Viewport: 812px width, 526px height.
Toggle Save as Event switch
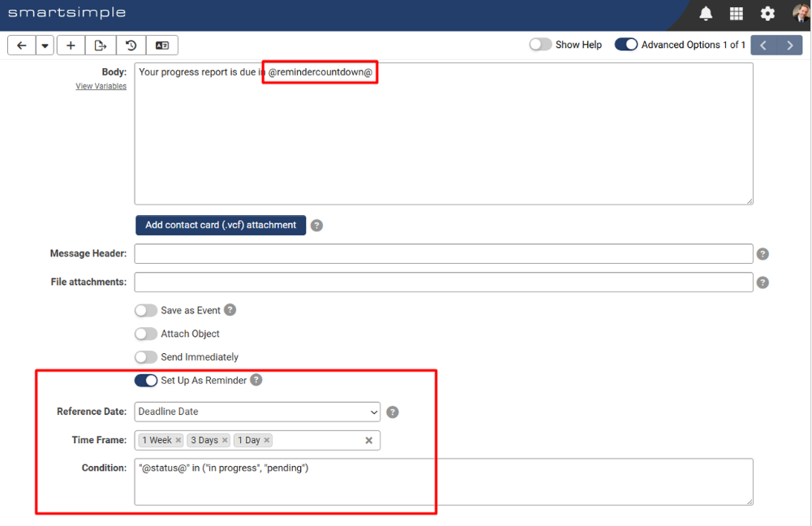tap(145, 310)
